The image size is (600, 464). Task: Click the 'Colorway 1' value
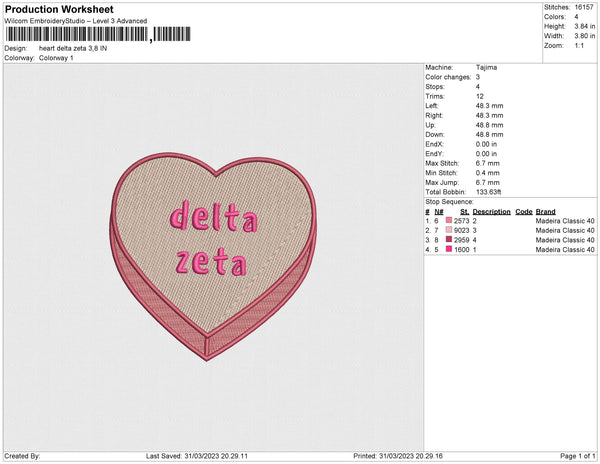click(56, 58)
